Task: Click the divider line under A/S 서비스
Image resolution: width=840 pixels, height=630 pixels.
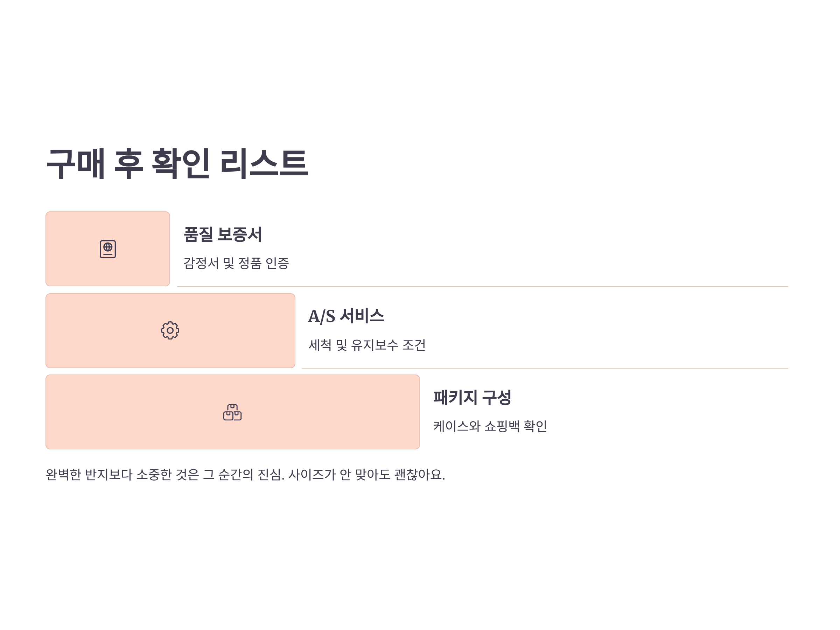Action: click(545, 368)
